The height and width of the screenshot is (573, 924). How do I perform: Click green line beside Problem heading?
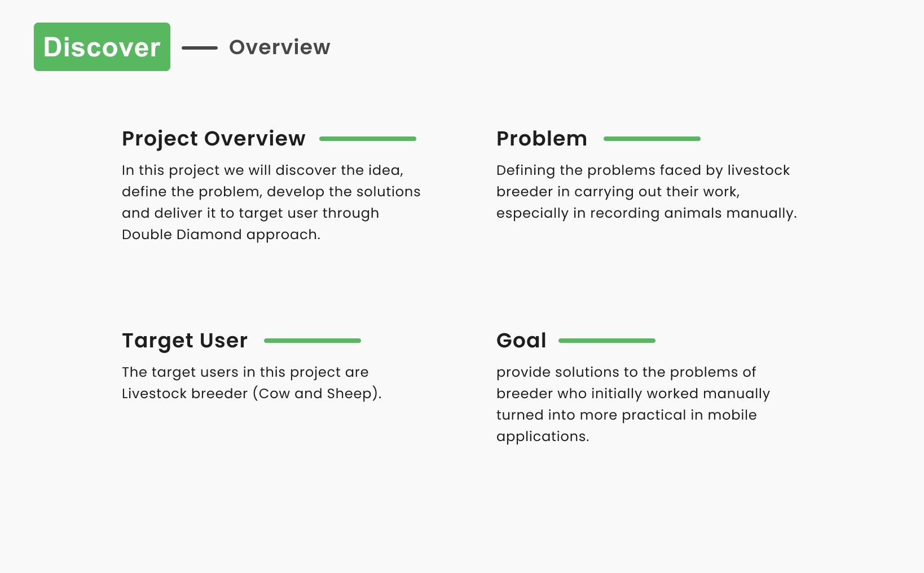click(652, 139)
